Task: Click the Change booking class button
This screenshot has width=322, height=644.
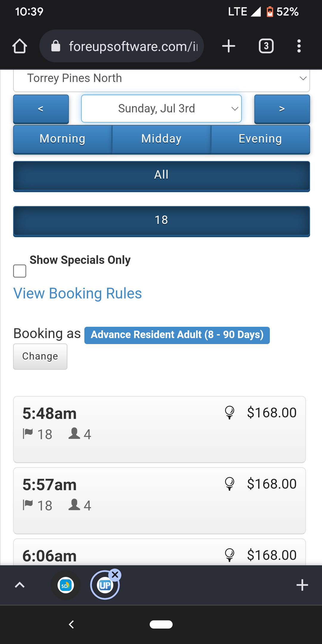Action: pos(40,356)
